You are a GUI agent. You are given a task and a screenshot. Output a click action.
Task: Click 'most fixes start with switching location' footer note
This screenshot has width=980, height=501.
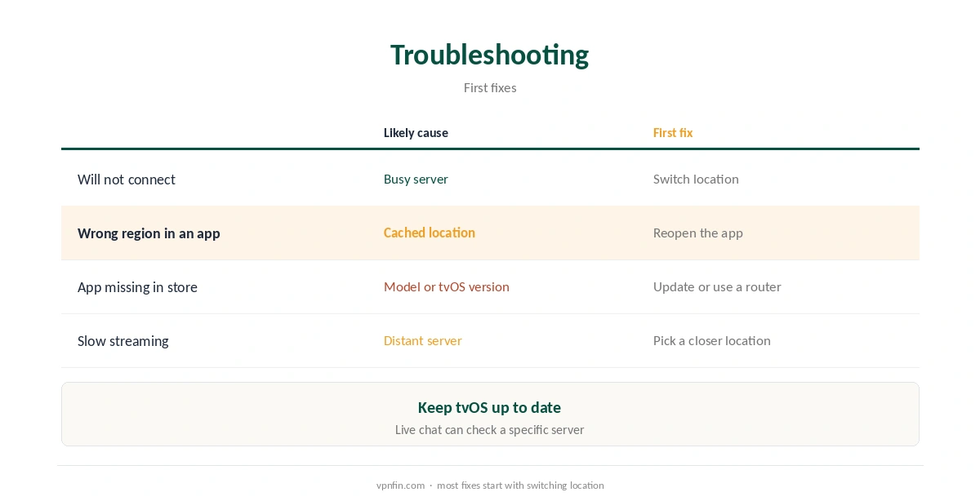pos(520,485)
